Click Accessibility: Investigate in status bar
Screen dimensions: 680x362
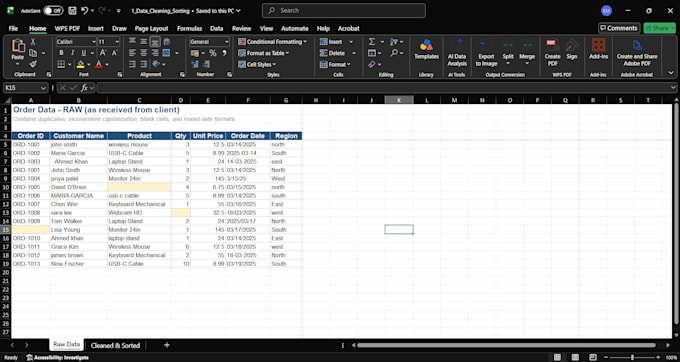pos(58,358)
